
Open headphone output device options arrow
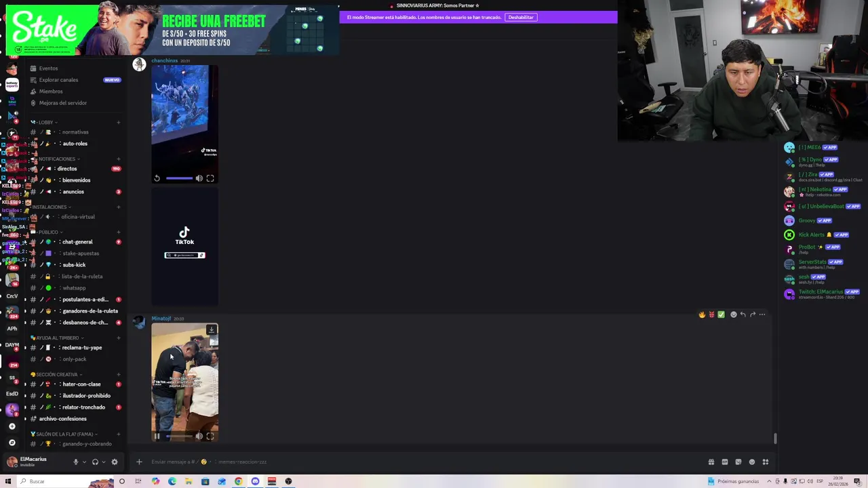tap(103, 462)
